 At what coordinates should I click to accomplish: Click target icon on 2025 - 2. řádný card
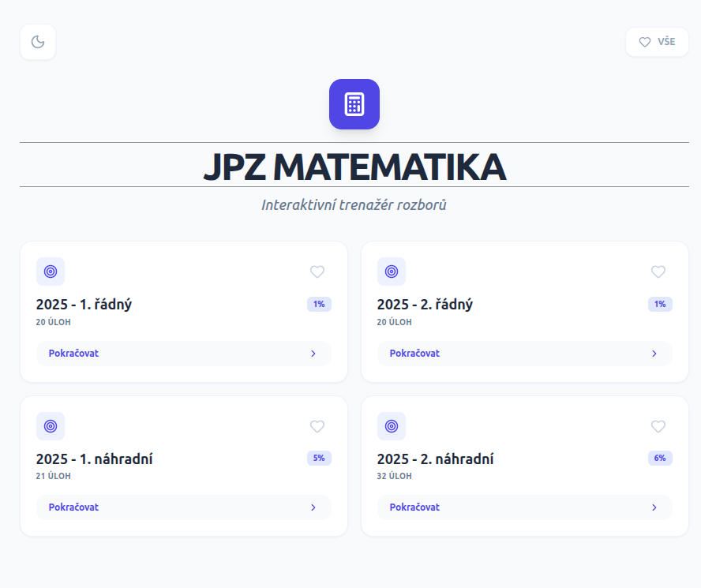[392, 272]
